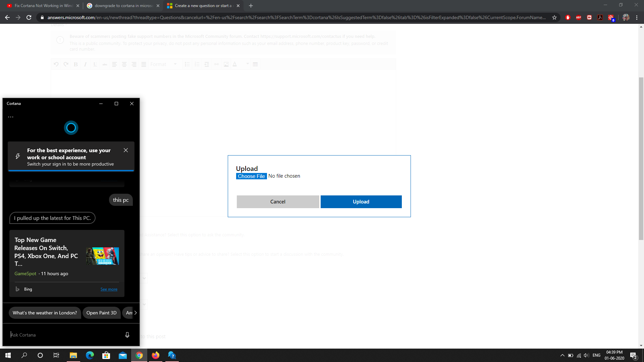Viewport: 644px width, 362px height.
Task: Open Mail app from taskbar
Action: [122, 355]
